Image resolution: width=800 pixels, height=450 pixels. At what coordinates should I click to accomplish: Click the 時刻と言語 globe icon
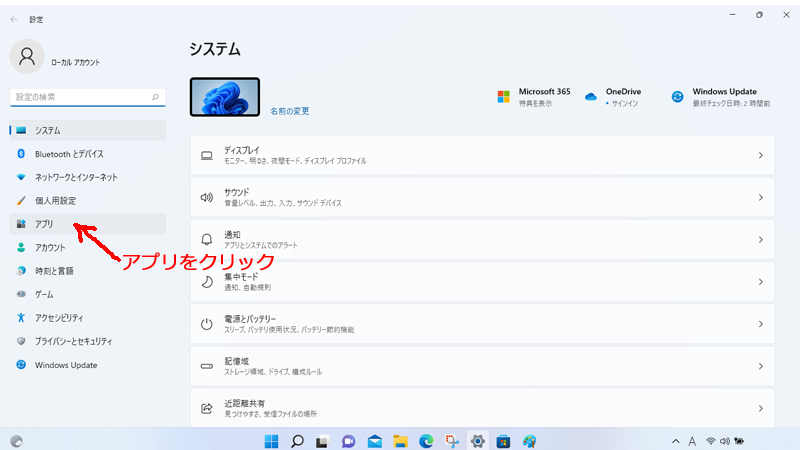click(x=21, y=271)
